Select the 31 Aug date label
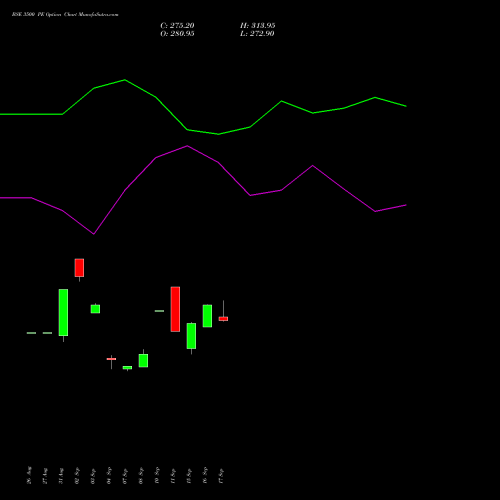This screenshot has width=500, height=500. pos(61,476)
